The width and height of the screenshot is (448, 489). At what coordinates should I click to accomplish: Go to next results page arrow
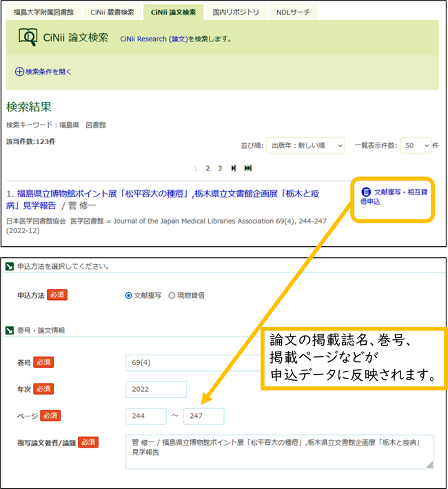point(234,168)
